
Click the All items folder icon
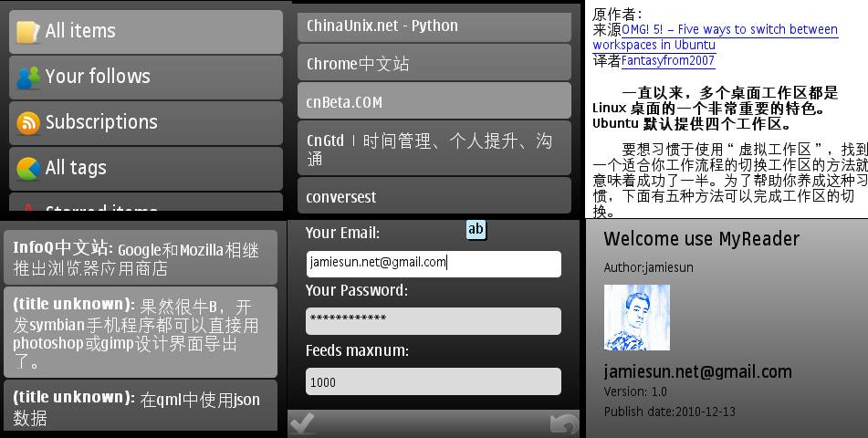[x=27, y=32]
